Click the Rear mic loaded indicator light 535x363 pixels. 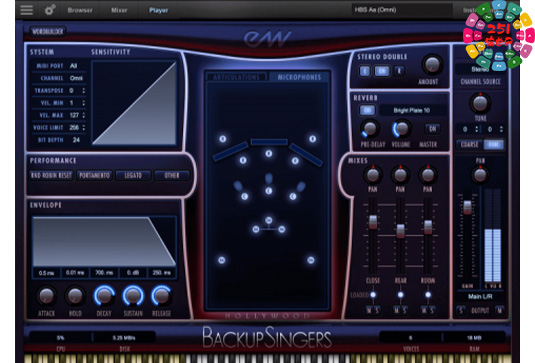401,294
